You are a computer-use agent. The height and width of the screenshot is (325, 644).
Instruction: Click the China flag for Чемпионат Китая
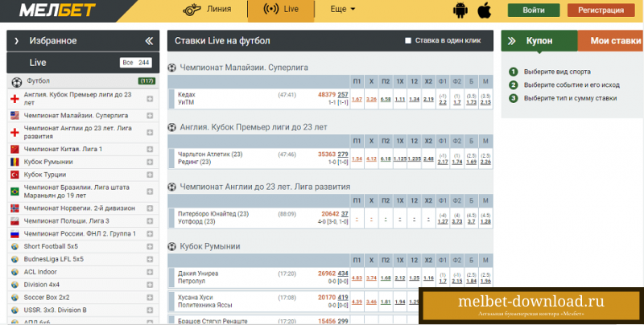(14, 149)
